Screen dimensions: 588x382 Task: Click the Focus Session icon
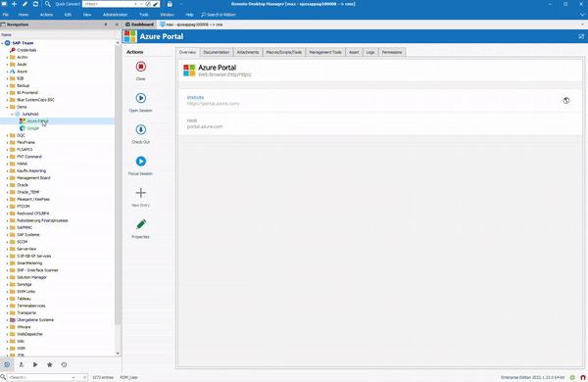click(140, 162)
